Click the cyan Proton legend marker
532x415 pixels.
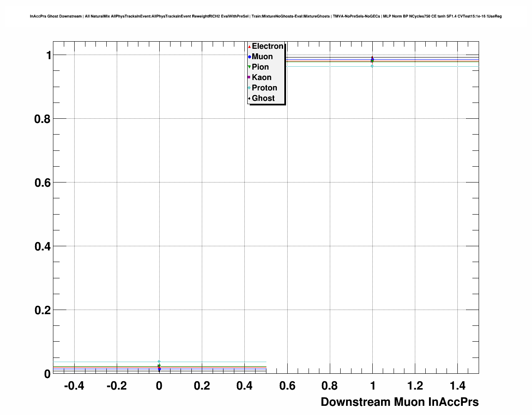point(249,88)
